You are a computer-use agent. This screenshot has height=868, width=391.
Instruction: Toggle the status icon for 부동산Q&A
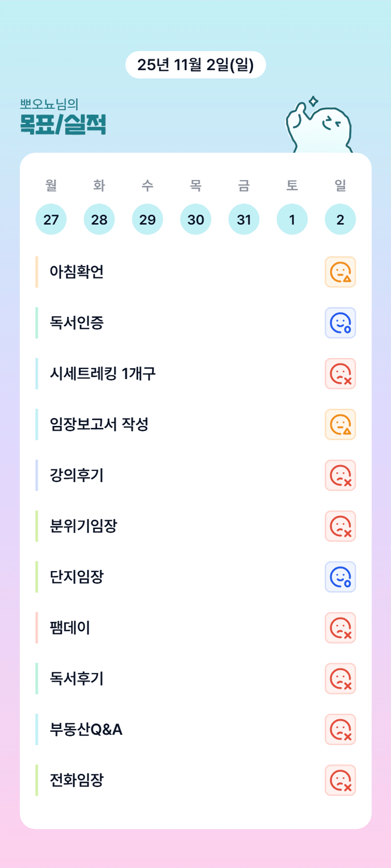340,729
